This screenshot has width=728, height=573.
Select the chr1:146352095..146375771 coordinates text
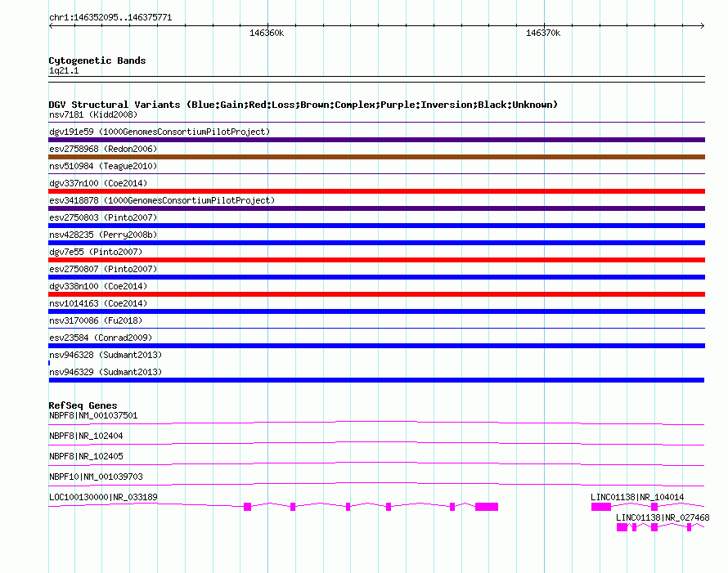pyautogui.click(x=110, y=17)
